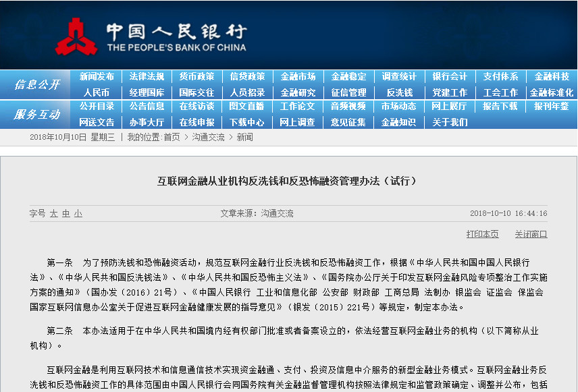
Task: Open the 法律法规 navigation menu
Action: pyautogui.click(x=145, y=76)
